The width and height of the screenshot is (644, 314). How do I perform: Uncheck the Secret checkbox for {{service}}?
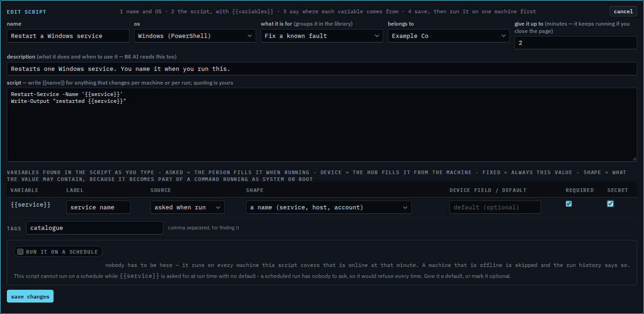(x=610, y=204)
